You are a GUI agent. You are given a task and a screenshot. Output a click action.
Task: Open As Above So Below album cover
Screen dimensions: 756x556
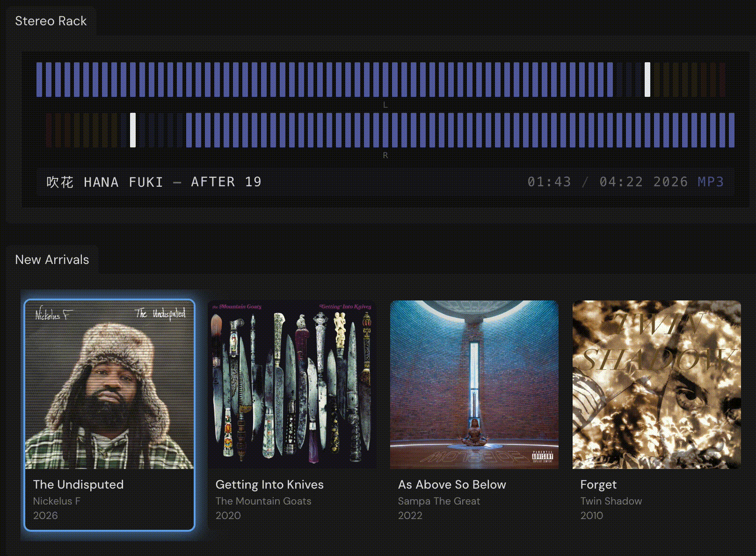(x=474, y=384)
